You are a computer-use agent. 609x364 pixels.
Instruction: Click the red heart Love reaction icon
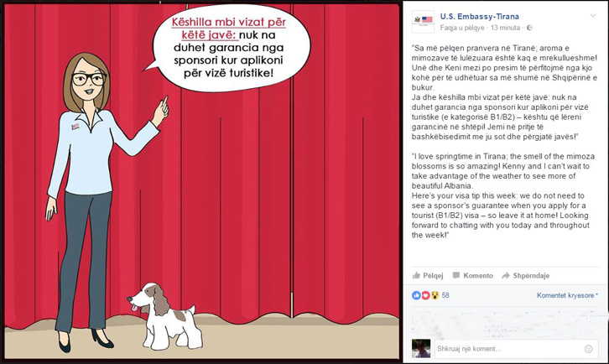pos(425,295)
